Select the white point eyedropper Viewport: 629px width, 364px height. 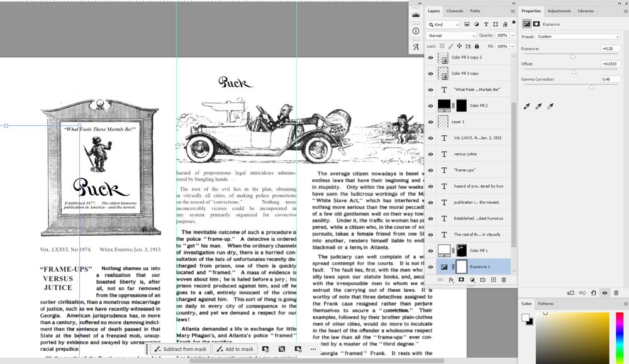pos(550,106)
